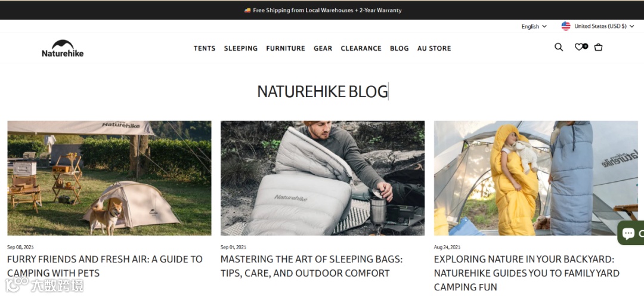Open the wishlist heart icon
Screen dimensions: 644x297
coord(578,47)
